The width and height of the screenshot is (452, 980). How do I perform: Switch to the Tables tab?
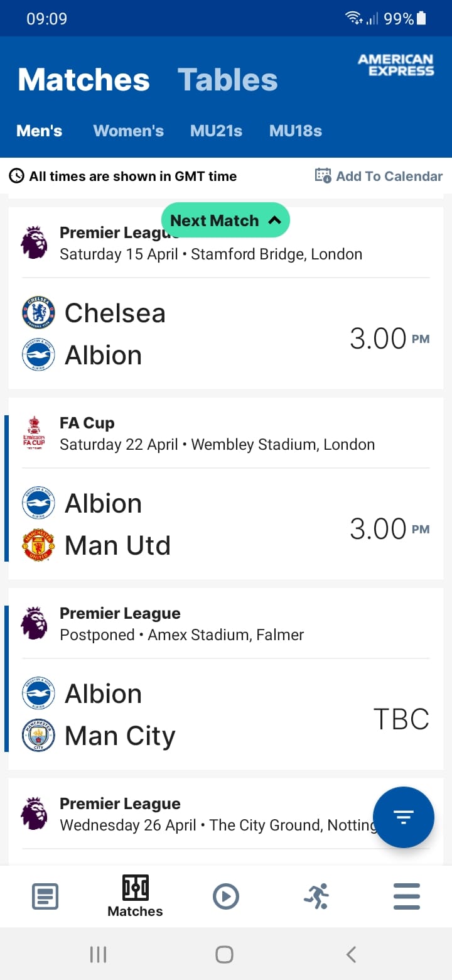[228, 80]
